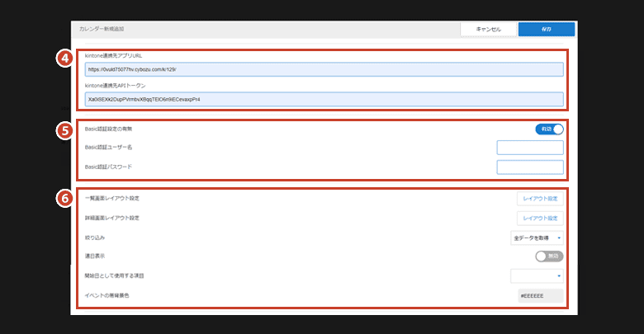644x334 pixels.
Task: Click into the kintone連携先APIトークン field
Action: click(324, 99)
